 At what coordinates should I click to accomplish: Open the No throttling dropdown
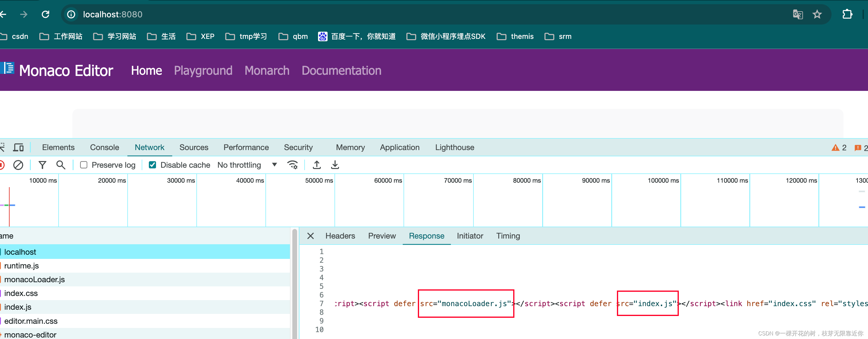click(x=247, y=165)
